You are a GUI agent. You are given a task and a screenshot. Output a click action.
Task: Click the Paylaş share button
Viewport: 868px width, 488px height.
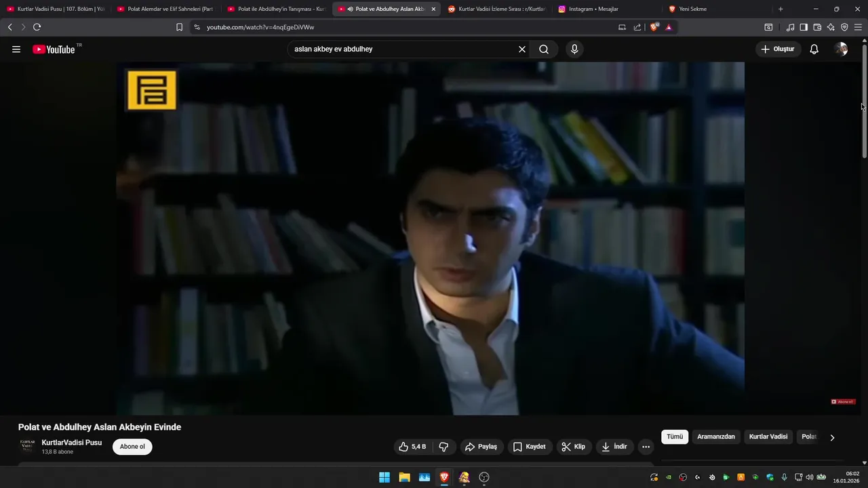[x=481, y=447]
